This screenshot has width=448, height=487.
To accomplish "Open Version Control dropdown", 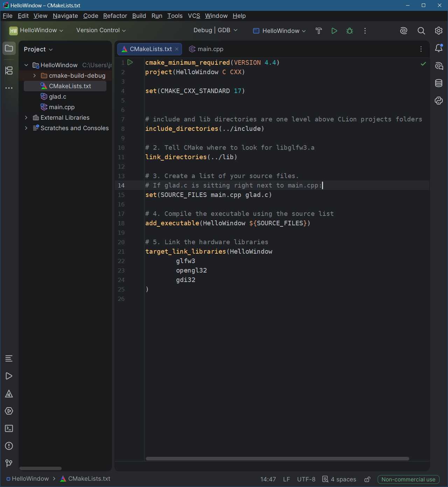I will click(x=101, y=30).
